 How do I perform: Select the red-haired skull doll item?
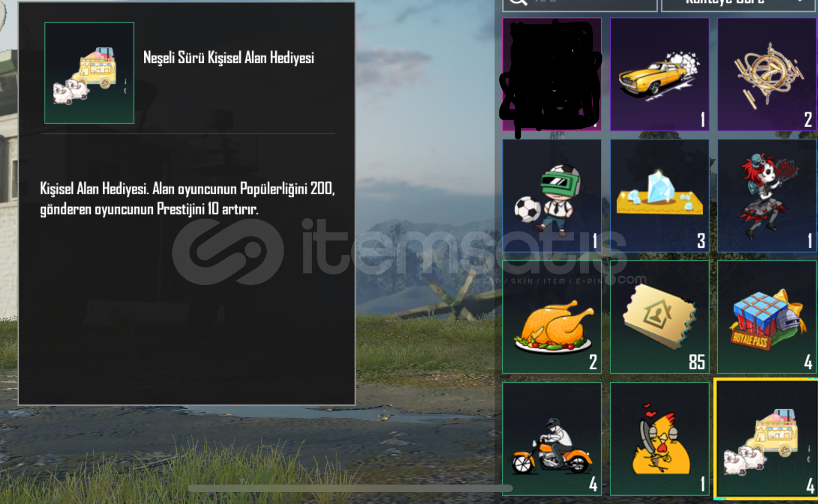point(767,196)
